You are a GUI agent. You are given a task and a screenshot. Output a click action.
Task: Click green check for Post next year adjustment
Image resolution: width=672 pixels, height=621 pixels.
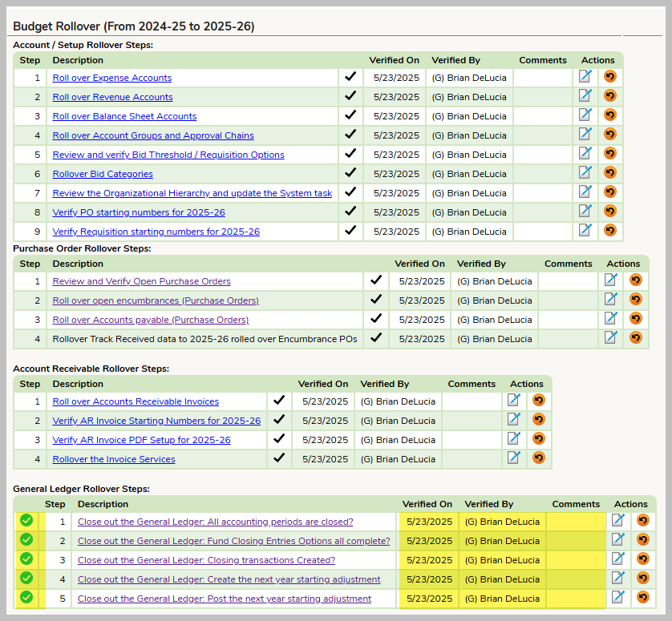coord(26,598)
